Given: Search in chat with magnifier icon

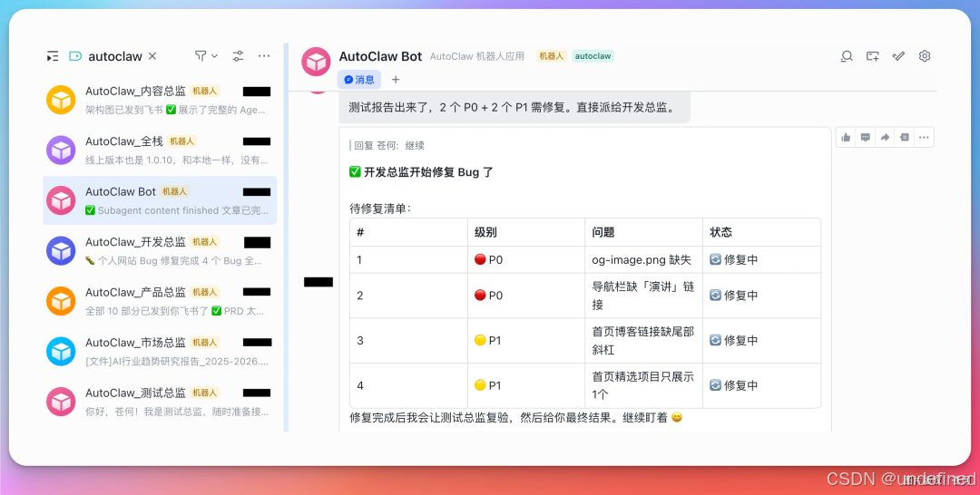Looking at the screenshot, I should pyautogui.click(x=847, y=56).
